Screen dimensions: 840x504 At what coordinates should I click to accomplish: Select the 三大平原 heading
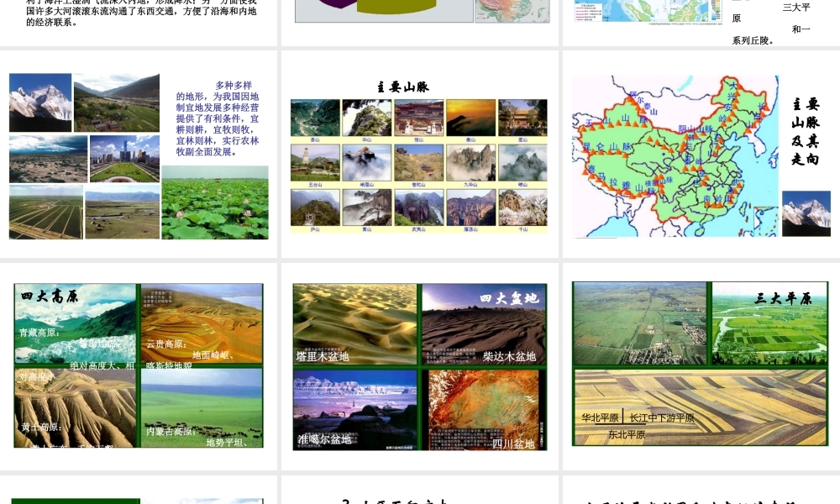pos(783,298)
